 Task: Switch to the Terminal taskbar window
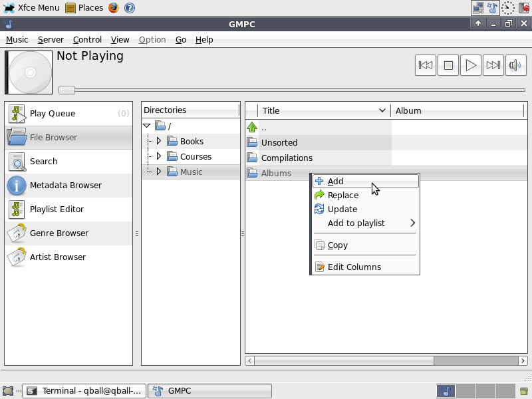(84, 391)
